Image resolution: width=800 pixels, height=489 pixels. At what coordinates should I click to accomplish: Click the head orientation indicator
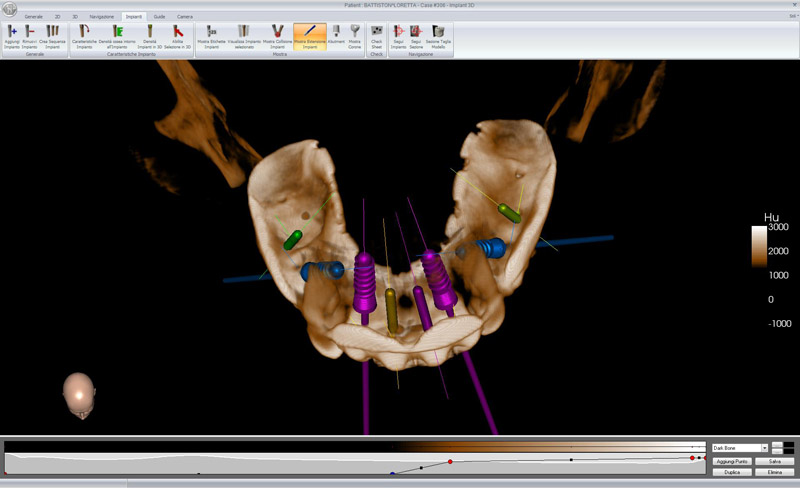point(79,395)
